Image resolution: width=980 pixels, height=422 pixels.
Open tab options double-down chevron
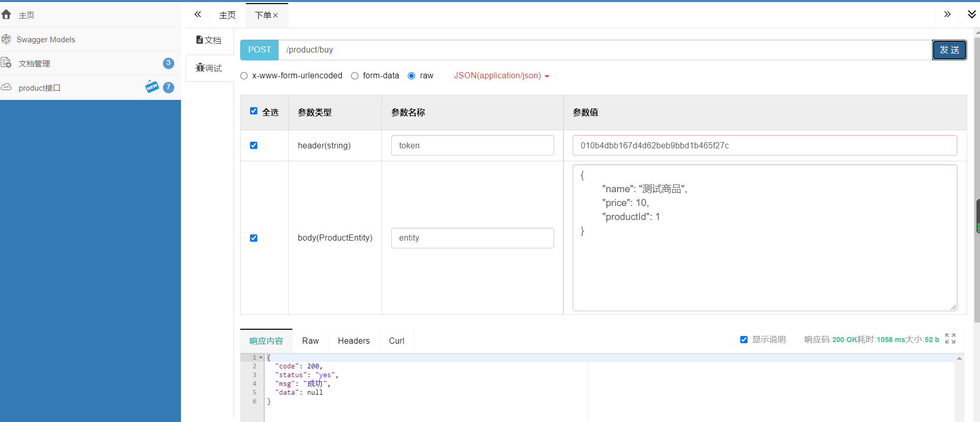[x=971, y=14]
